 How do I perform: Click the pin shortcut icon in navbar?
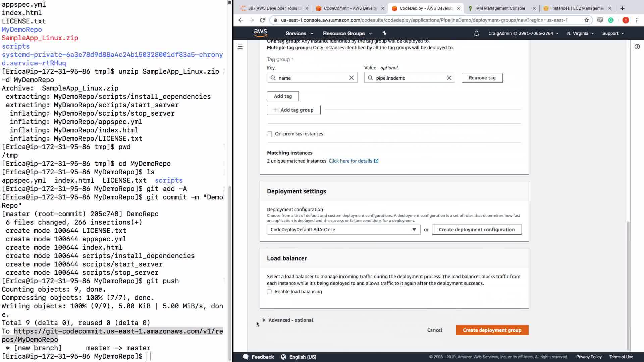coord(384,33)
